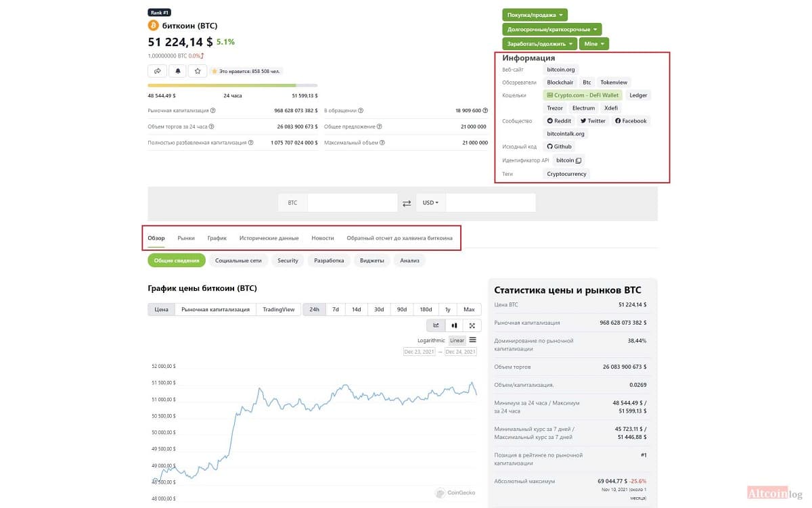812x508 pixels.
Task: Open the Crypto.com DeFi Wallet link
Action: 582,95
